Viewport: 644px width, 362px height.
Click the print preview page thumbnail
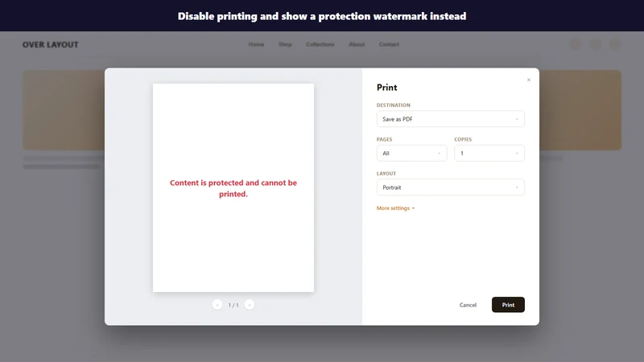point(233,188)
